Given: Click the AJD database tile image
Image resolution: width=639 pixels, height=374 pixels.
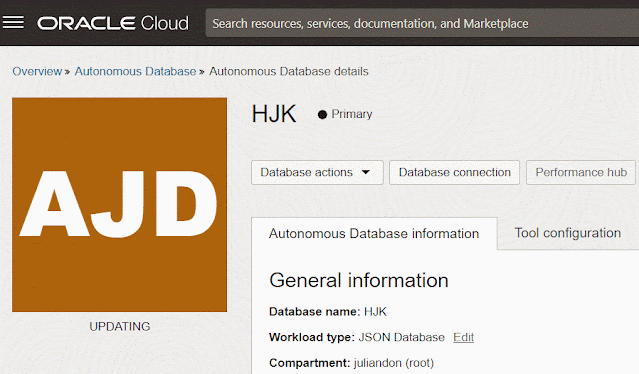Looking at the screenshot, I should (119, 205).
